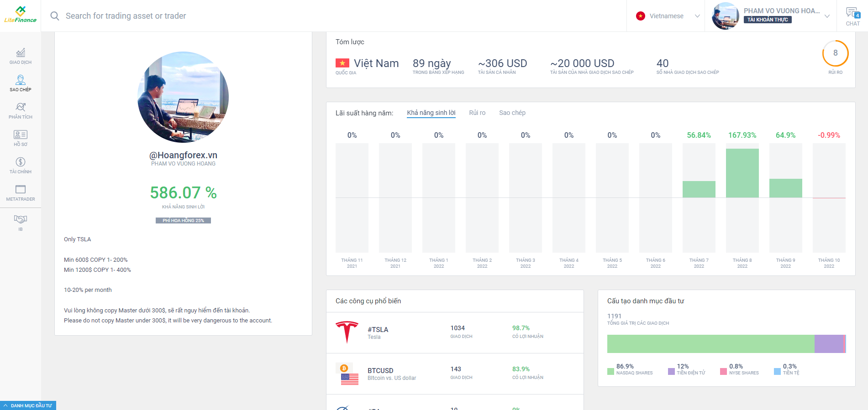This screenshot has width=868, height=410.
Task: Switch to the Rủi ro tab
Action: (x=477, y=113)
